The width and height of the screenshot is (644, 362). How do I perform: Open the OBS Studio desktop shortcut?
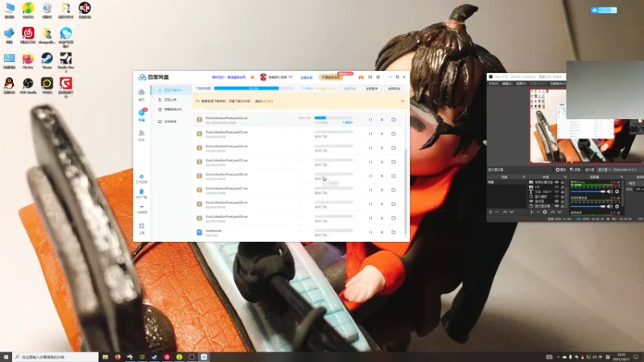tap(28, 86)
